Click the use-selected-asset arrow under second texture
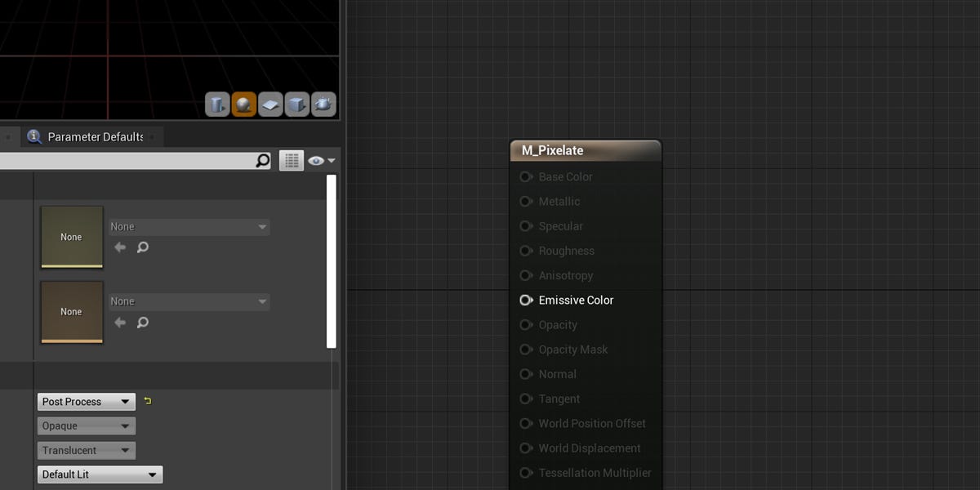Viewport: 980px width, 490px height. point(119,322)
